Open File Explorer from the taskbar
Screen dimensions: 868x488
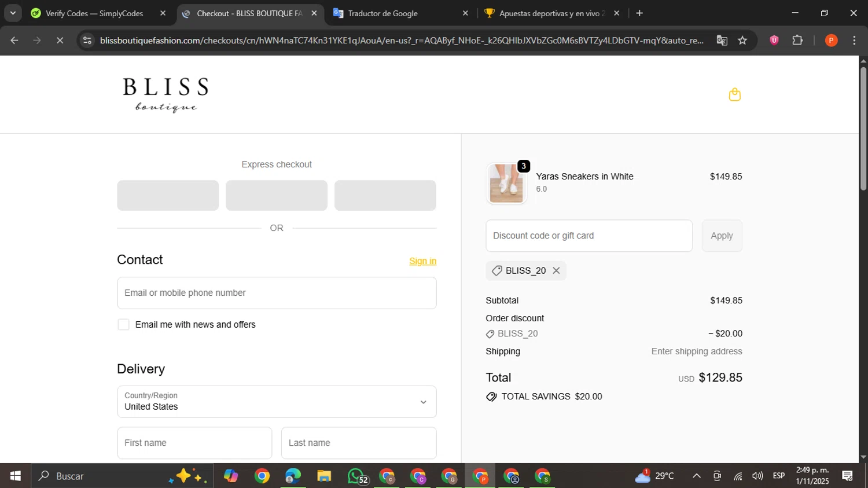point(324,476)
